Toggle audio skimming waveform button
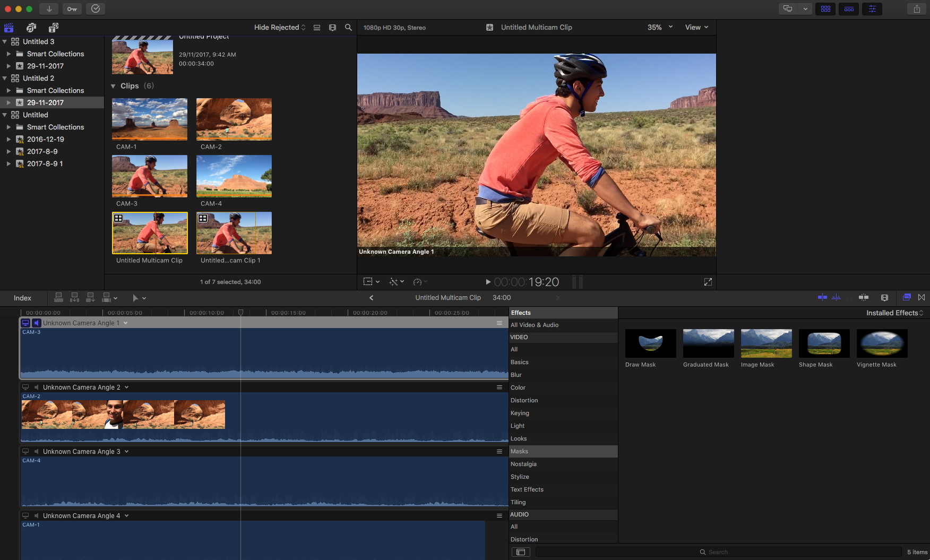 [837, 297]
